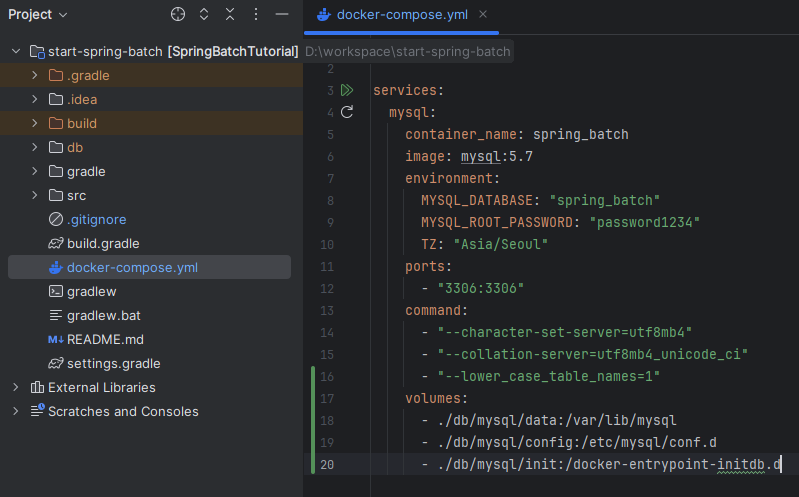The width and height of the screenshot is (799, 497).
Task: Expand the gradle folder
Action: 35,171
